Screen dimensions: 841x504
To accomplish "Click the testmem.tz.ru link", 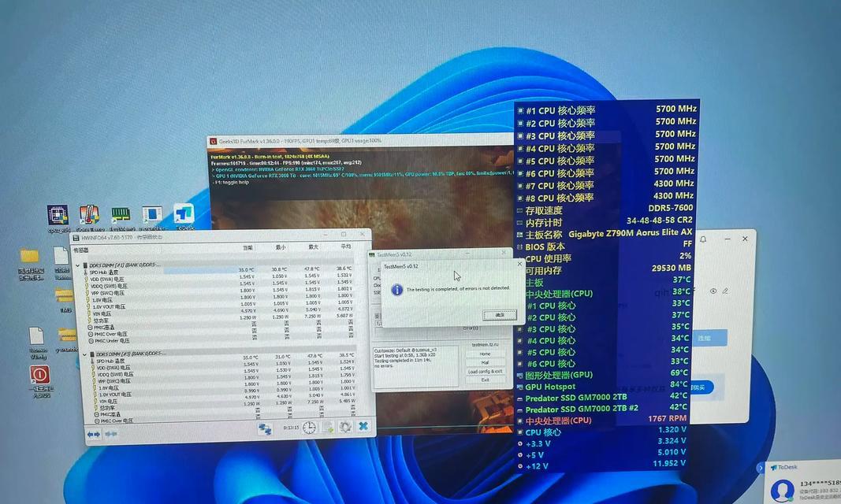I will (485, 344).
